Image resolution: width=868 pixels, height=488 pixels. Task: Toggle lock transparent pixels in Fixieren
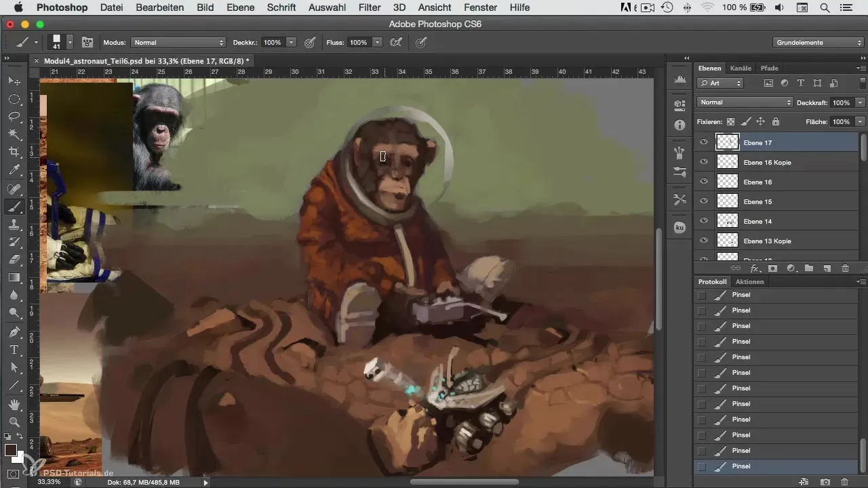coord(730,122)
